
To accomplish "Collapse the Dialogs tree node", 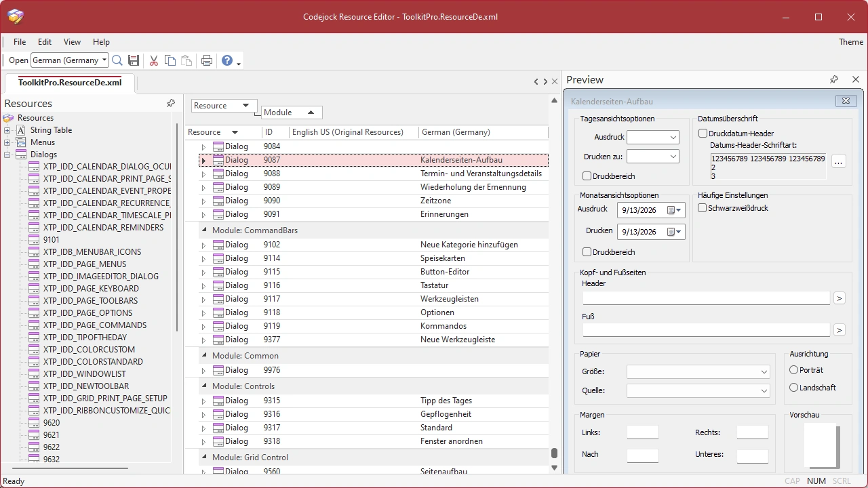I will (7, 155).
